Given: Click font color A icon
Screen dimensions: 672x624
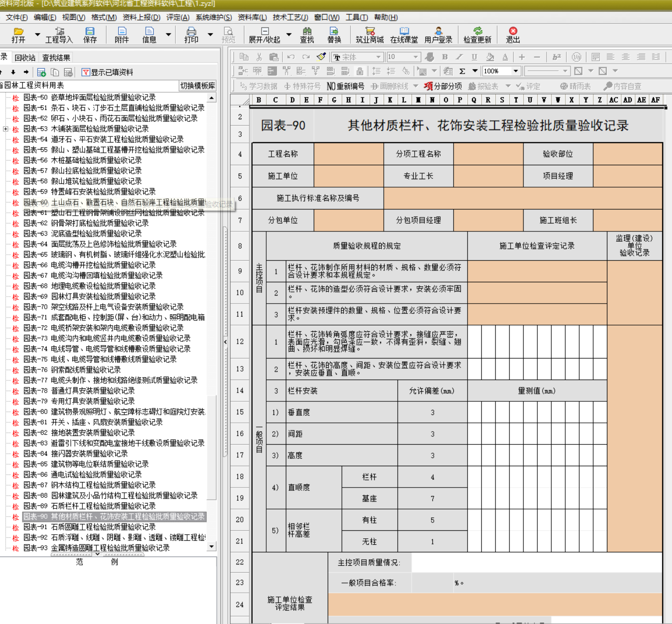Looking at the screenshot, I should coord(505,57).
